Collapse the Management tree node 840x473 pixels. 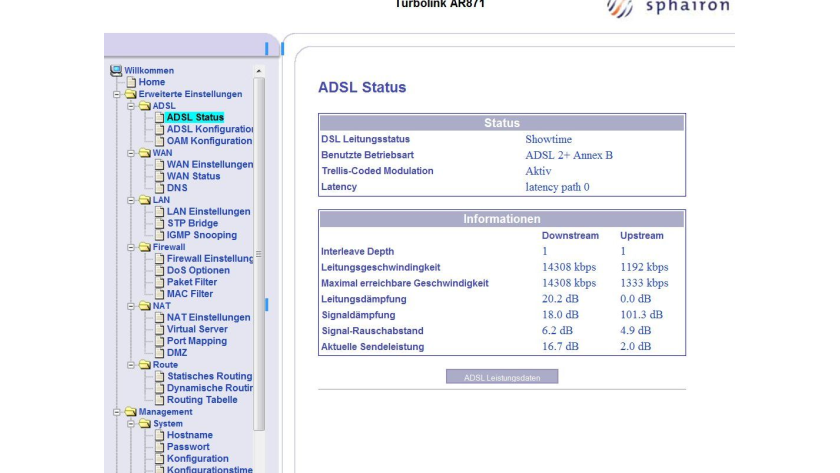[117, 412]
